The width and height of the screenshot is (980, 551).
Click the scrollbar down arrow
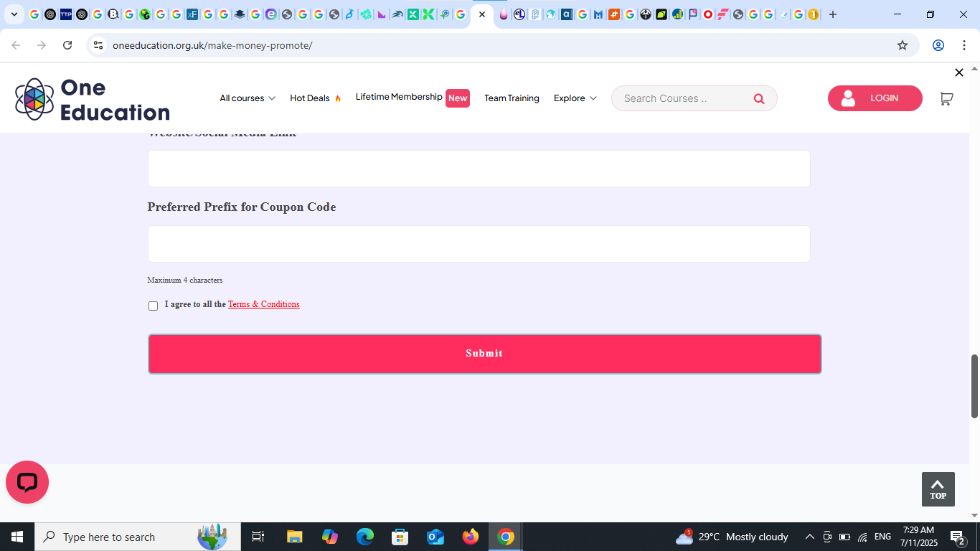[974, 516]
